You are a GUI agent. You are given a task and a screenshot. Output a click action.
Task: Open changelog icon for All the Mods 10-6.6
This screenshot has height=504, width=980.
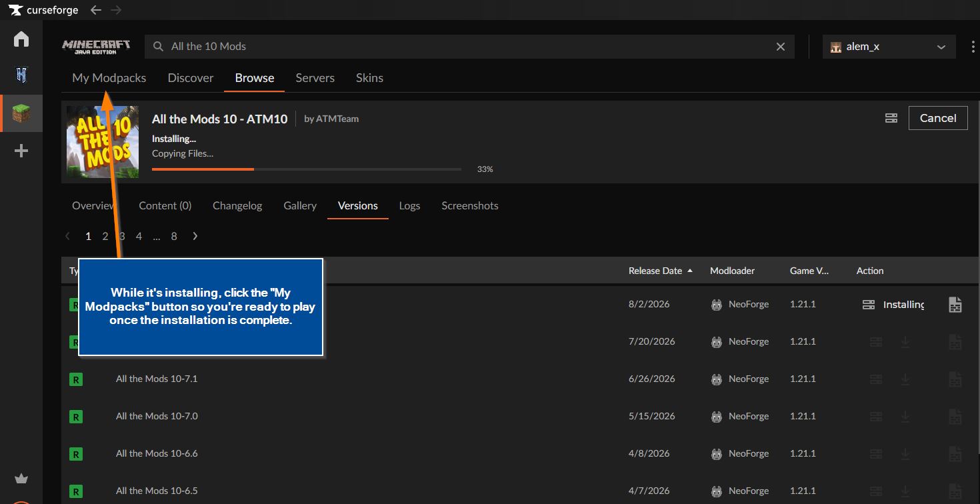coord(955,454)
